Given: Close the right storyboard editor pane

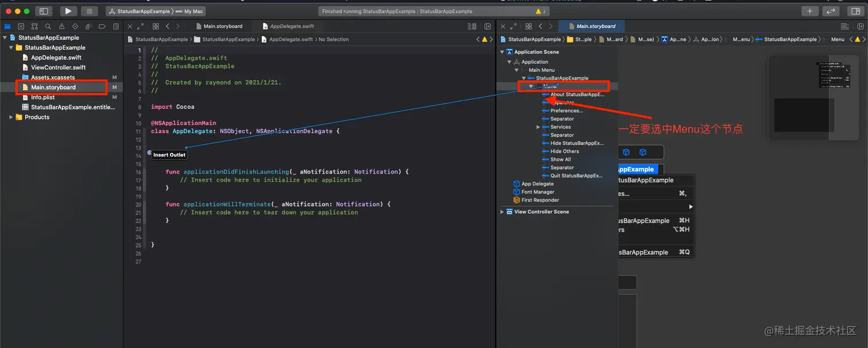Looking at the screenshot, I should coord(503,26).
